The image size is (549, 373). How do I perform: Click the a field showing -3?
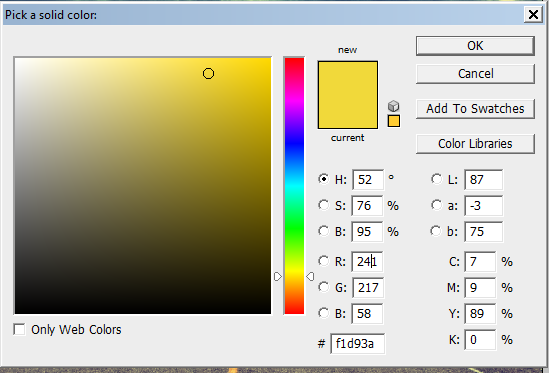pos(484,206)
